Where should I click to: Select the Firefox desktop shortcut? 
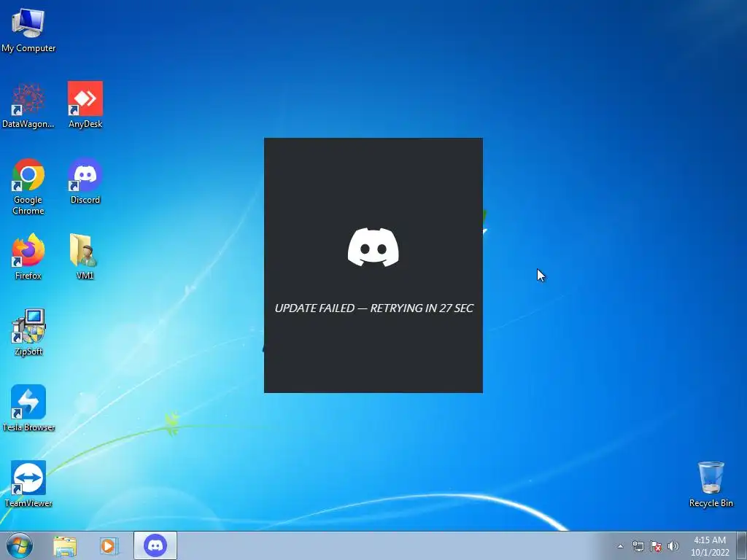tap(28, 257)
